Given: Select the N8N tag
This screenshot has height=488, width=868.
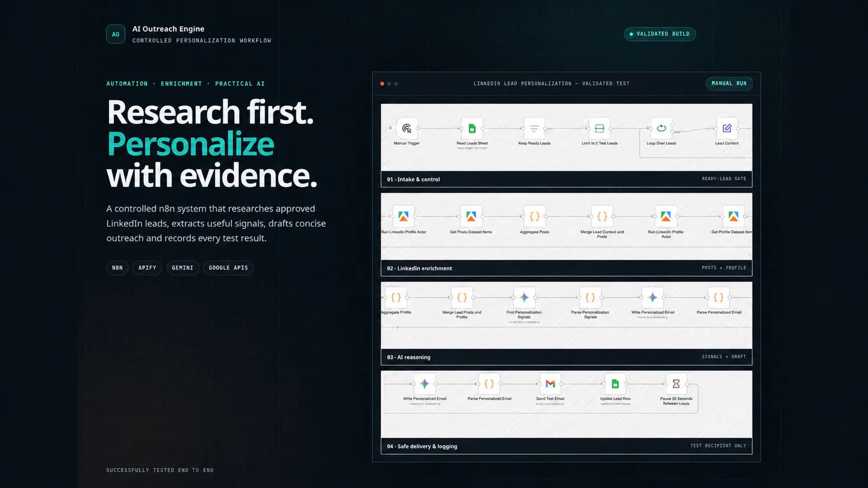Looking at the screenshot, I should point(117,268).
